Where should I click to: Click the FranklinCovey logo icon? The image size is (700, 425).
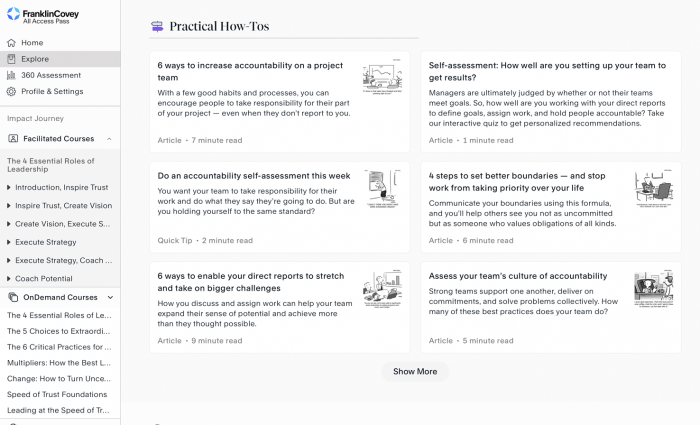(12, 16)
